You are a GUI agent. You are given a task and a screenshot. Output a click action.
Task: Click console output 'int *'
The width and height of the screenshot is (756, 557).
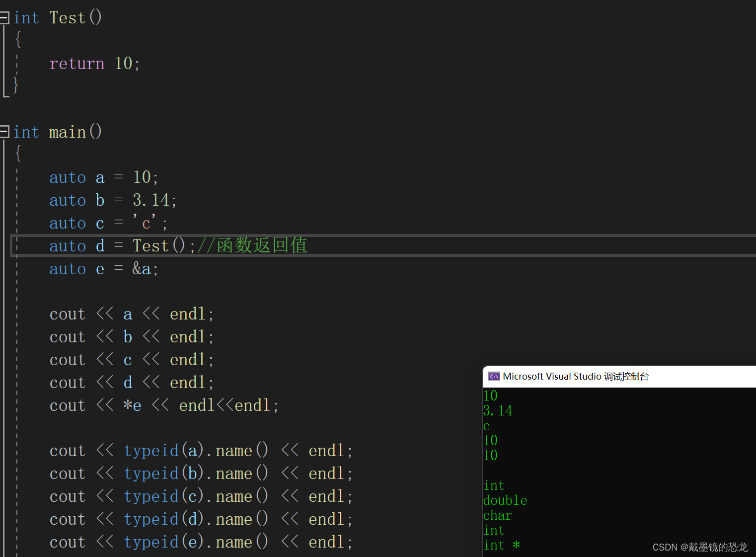502,545
